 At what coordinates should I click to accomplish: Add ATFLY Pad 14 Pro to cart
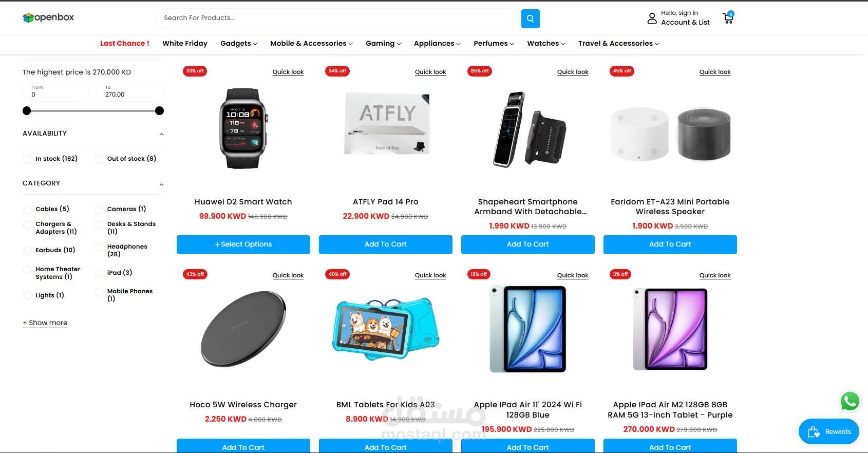pos(386,244)
